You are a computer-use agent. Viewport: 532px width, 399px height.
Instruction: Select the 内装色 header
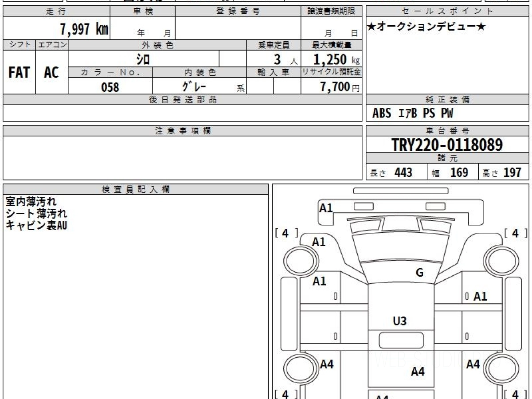coord(199,73)
